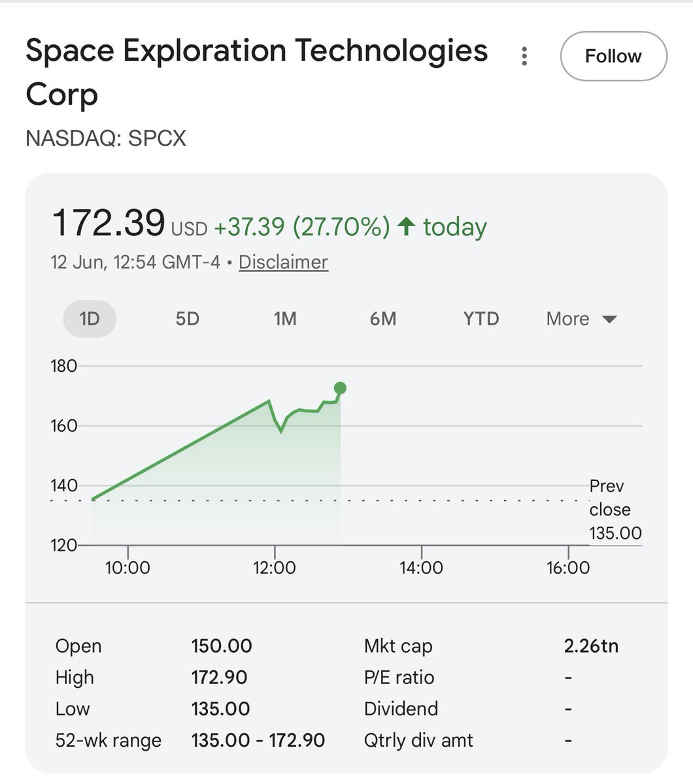693x784 pixels.
Task: Switch to the 5D chart range
Action: (187, 319)
